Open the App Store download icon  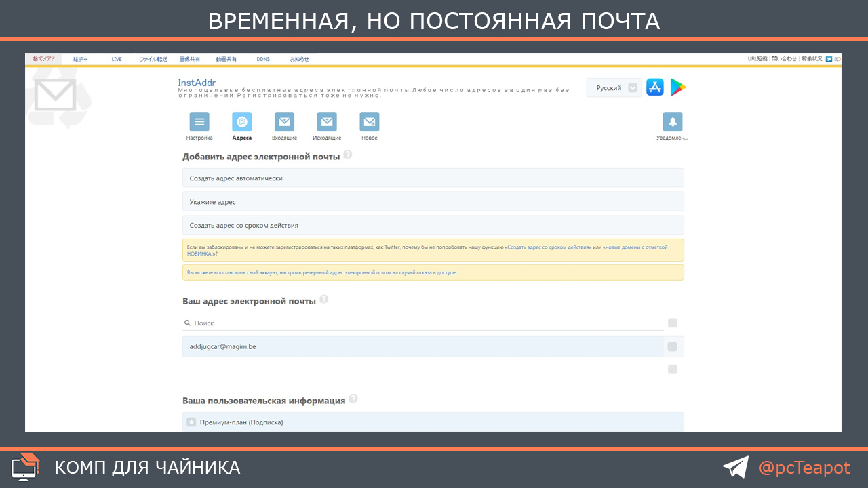click(655, 87)
